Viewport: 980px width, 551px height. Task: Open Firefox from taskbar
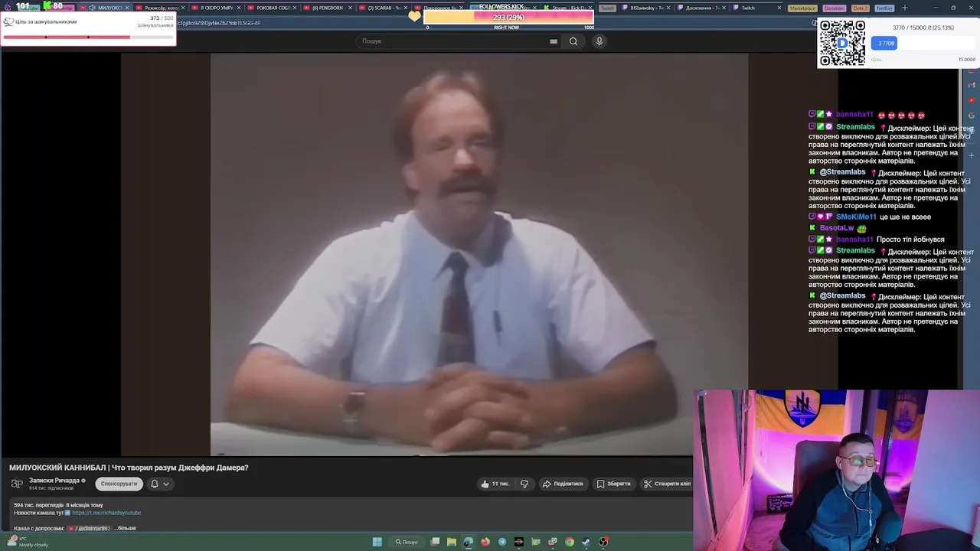click(x=485, y=542)
